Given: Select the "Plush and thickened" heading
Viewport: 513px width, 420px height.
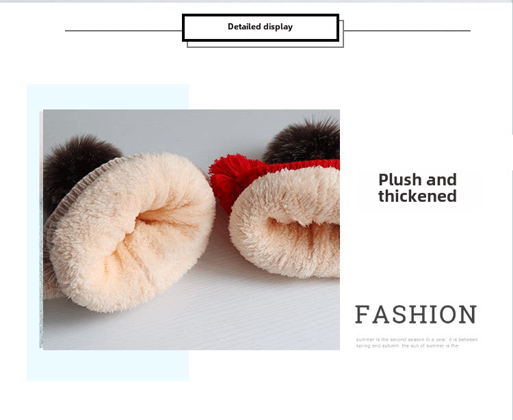Looking at the screenshot, I should tap(417, 187).
